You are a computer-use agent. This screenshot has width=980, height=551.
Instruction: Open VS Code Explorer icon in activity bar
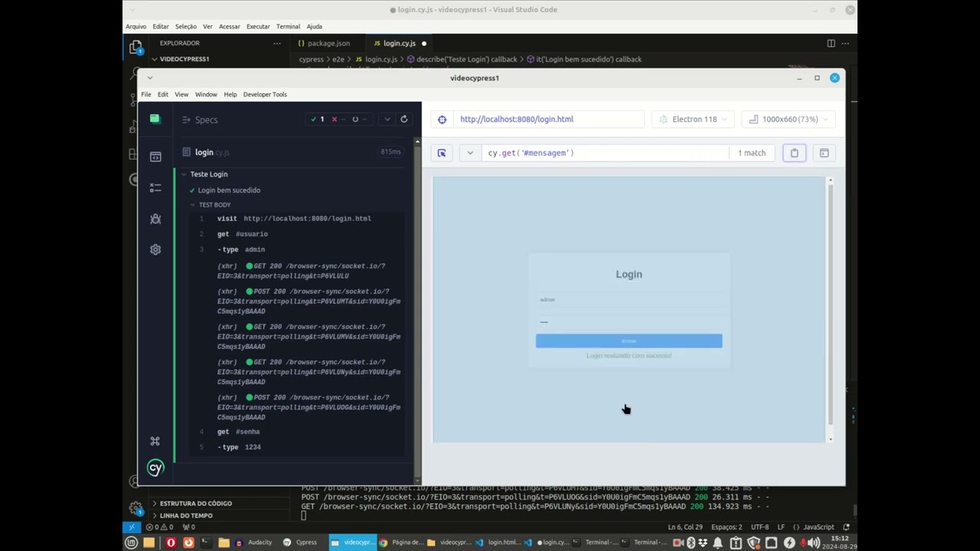[x=136, y=47]
